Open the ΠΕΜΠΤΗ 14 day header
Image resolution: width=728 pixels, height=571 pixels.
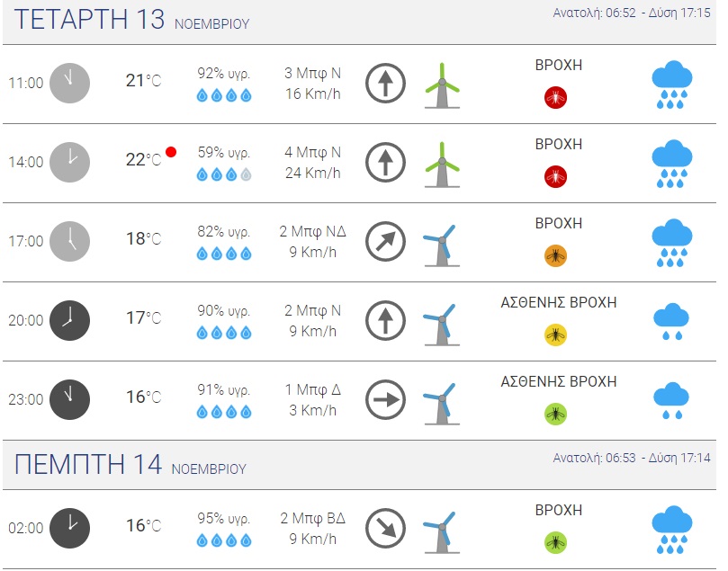tap(130, 465)
